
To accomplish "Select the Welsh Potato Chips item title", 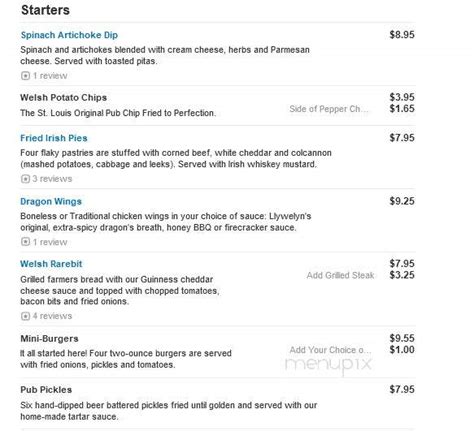I will tap(63, 98).
